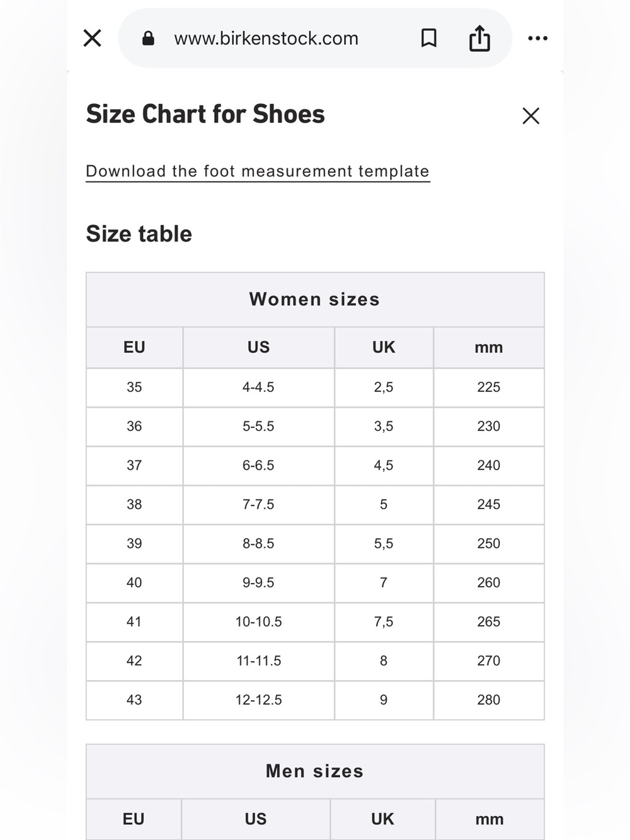Select the Women sizes table header
The image size is (630, 840).
315,299
